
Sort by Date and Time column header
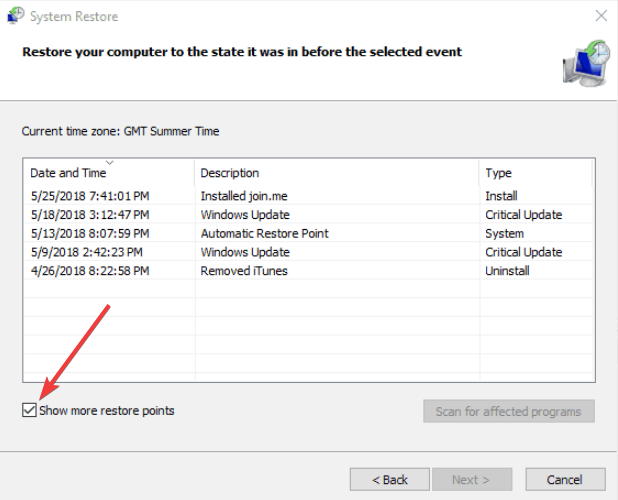[109, 173]
